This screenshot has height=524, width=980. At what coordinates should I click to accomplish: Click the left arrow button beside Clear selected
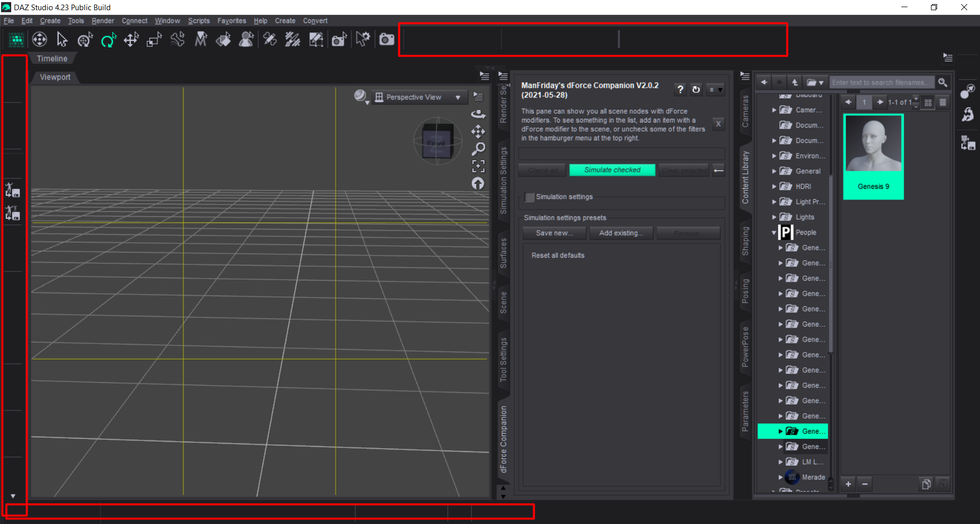(x=719, y=170)
